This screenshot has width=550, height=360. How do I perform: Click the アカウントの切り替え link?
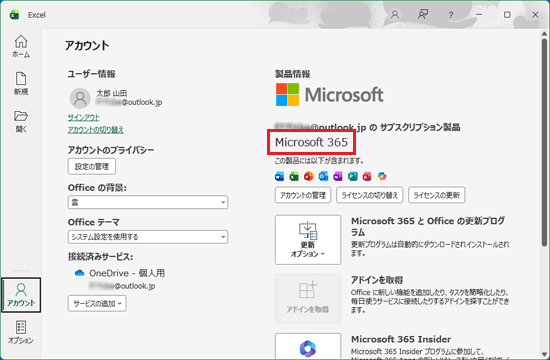pyautogui.click(x=95, y=130)
